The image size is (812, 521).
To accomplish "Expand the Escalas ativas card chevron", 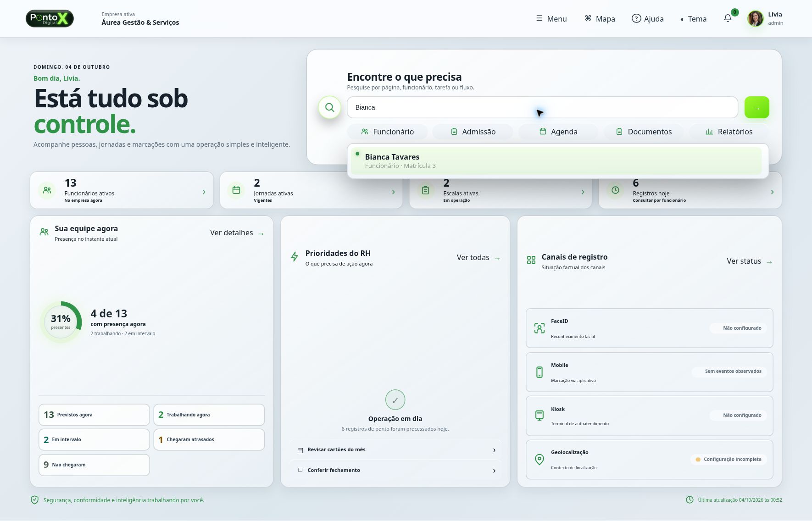I will point(583,192).
